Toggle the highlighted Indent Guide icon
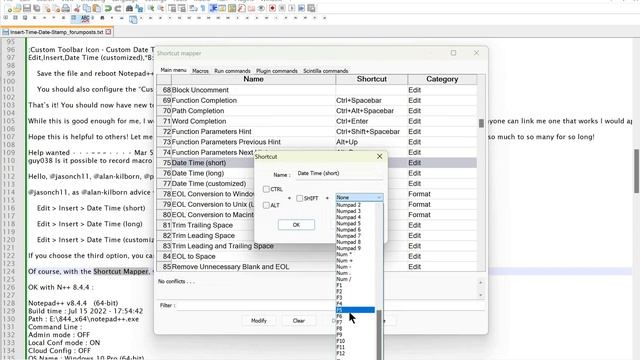This screenshot has width=640, height=360. click(212, 8)
